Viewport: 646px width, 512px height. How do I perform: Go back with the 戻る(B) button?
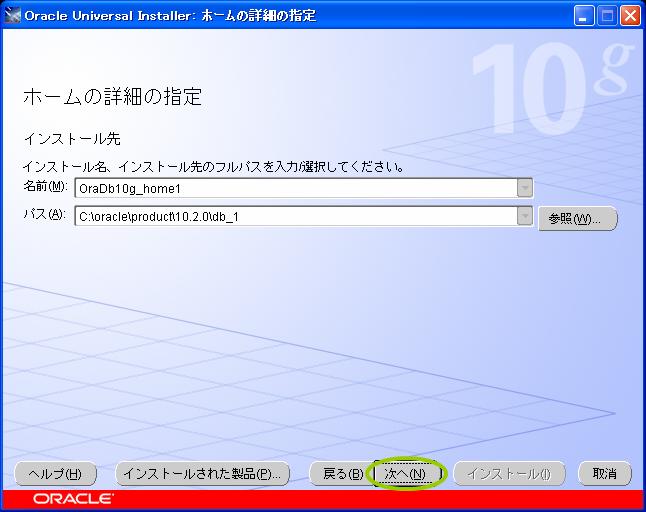[342, 474]
